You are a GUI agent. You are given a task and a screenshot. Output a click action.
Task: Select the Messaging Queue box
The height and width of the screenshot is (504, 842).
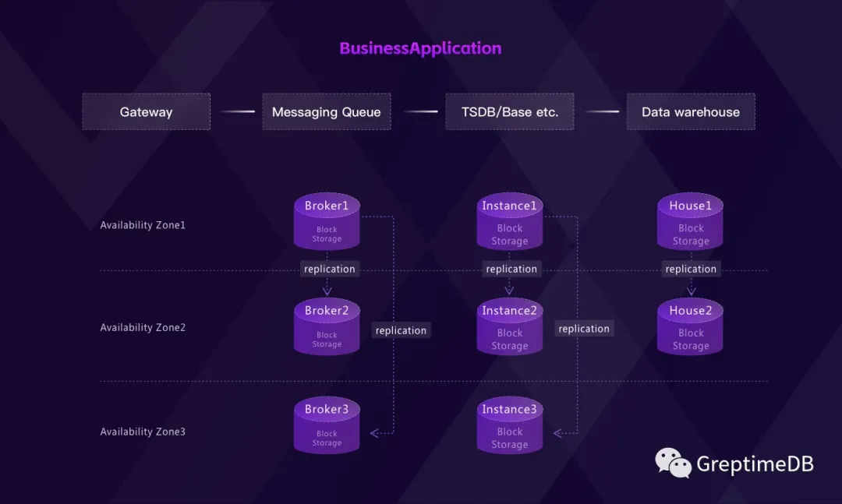click(x=326, y=111)
